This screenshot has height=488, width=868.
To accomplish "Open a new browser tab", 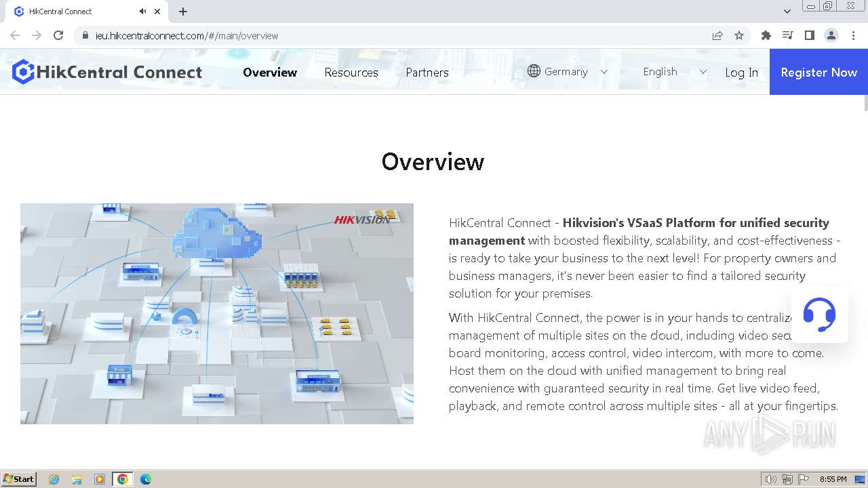I will pos(183,12).
